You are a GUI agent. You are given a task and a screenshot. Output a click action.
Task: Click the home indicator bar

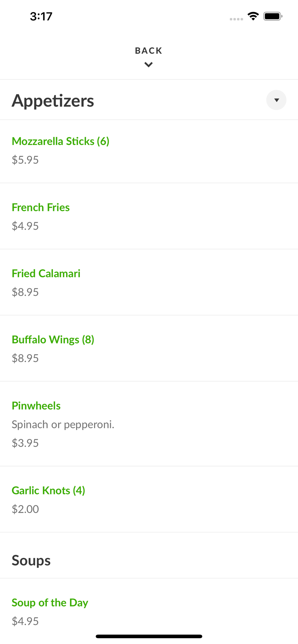point(149,636)
